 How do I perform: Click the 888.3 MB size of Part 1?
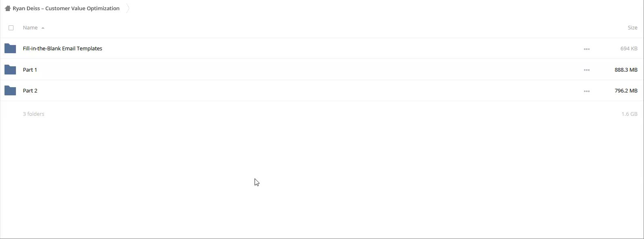click(626, 70)
